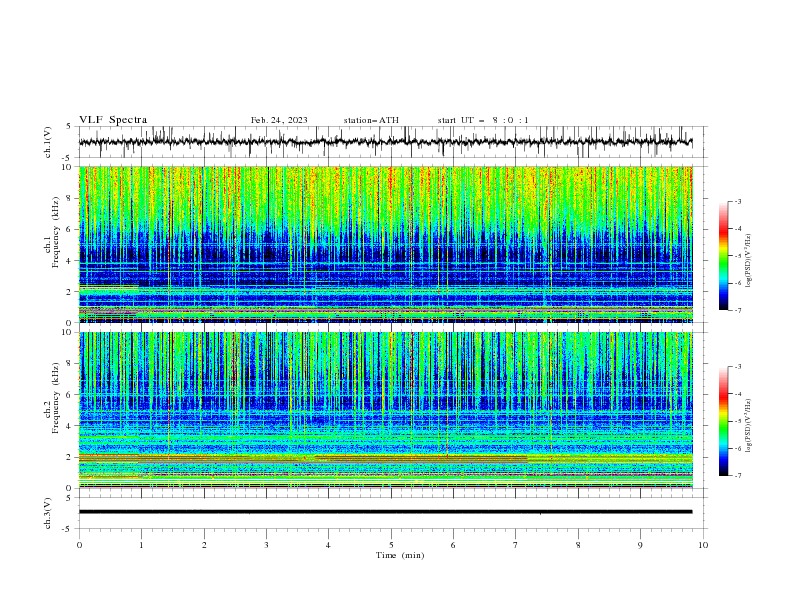The height and width of the screenshot is (612, 792).
Task: Select the date text "Feb. 24, 2023"
Action: pyautogui.click(x=279, y=120)
